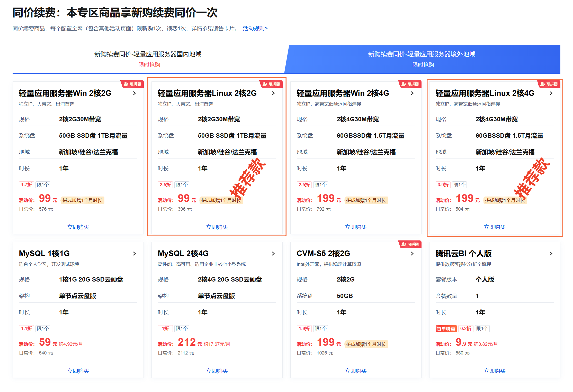
Task: Click 拼成加赠1个月时长 on CVM-S5 card
Action: pyautogui.click(x=366, y=344)
